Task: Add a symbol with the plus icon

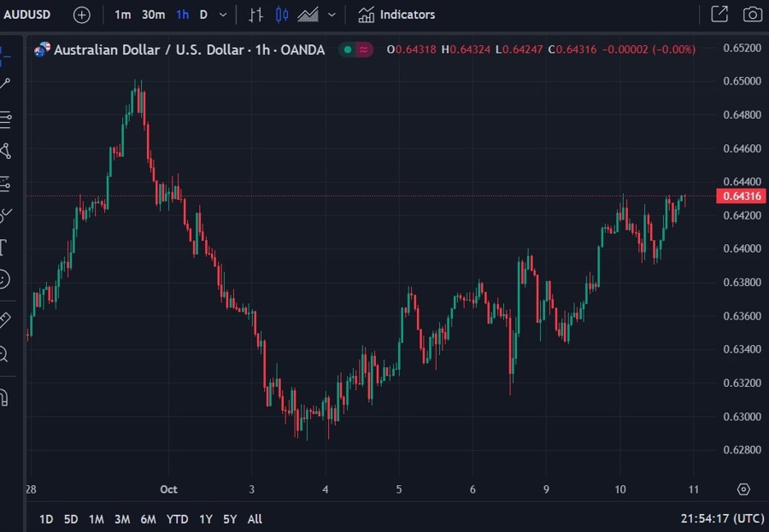Action: coord(82,15)
